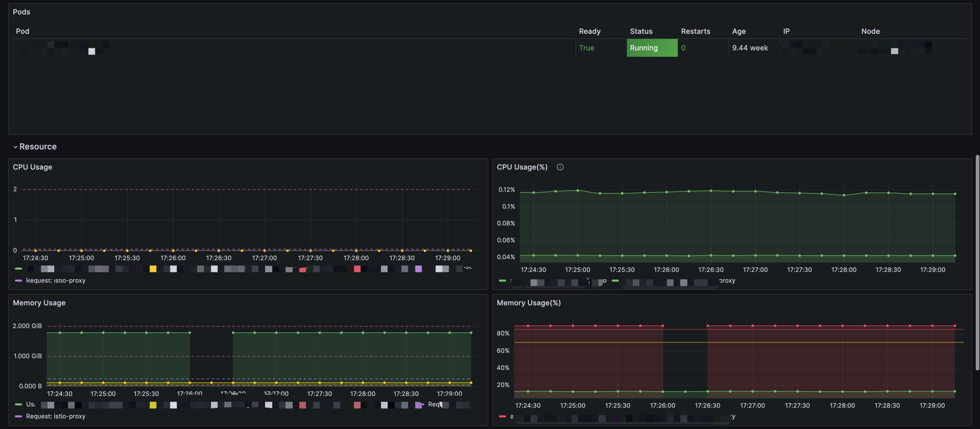980x429 pixels.
Task: Sort table by Age column header
Action: [738, 31]
